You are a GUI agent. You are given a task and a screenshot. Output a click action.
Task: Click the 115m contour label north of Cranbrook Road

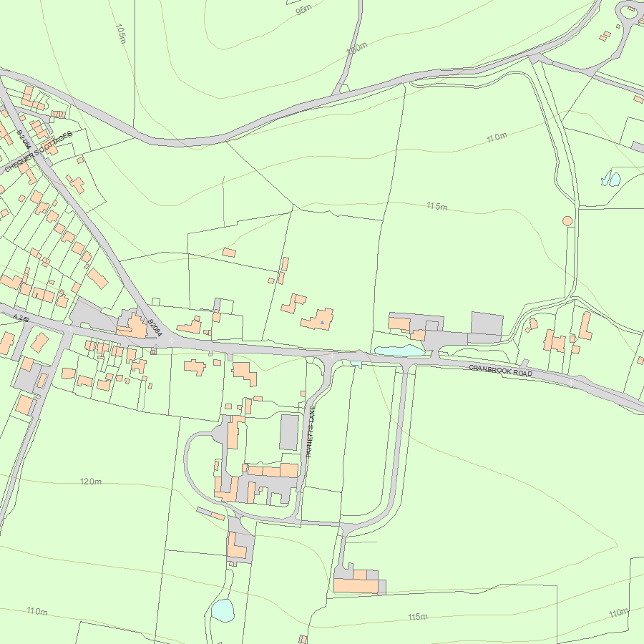click(x=437, y=206)
